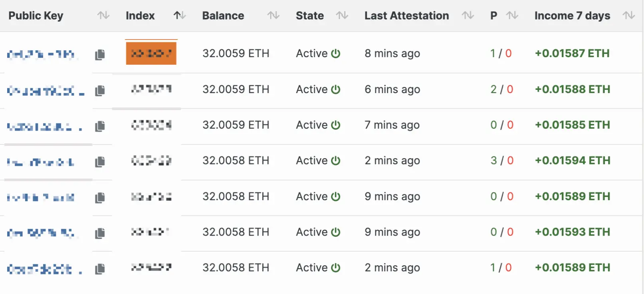This screenshot has width=644, height=294.
Task: Copy the first row's public key
Action: pos(100,55)
